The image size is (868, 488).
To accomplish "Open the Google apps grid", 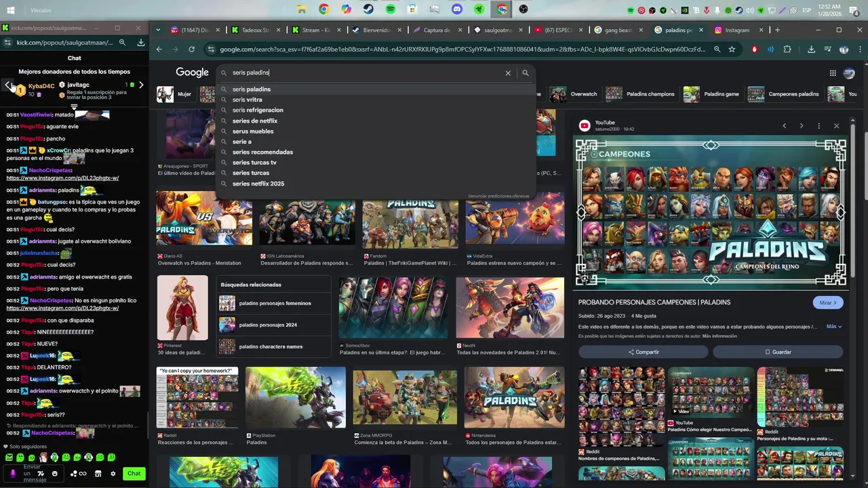I will pyautogui.click(x=833, y=73).
